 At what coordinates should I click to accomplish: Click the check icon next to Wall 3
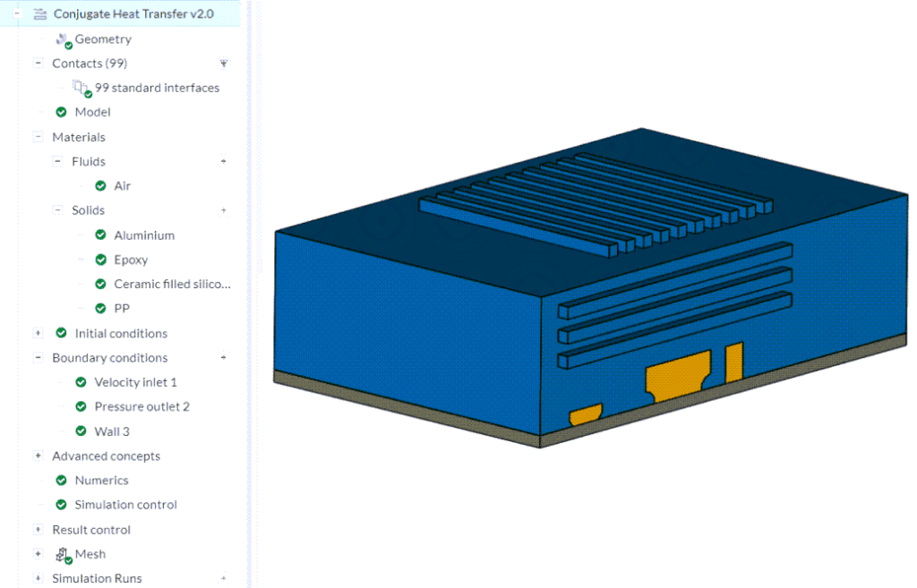pos(81,430)
